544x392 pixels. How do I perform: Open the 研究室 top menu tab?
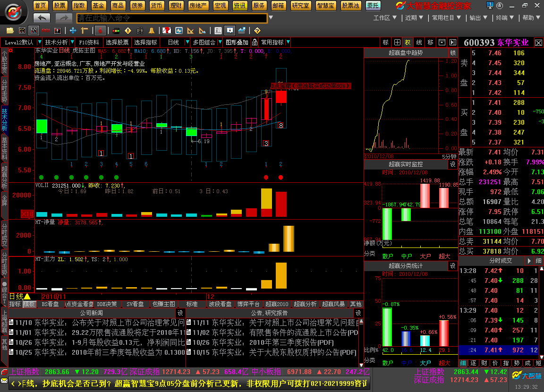(300, 6)
